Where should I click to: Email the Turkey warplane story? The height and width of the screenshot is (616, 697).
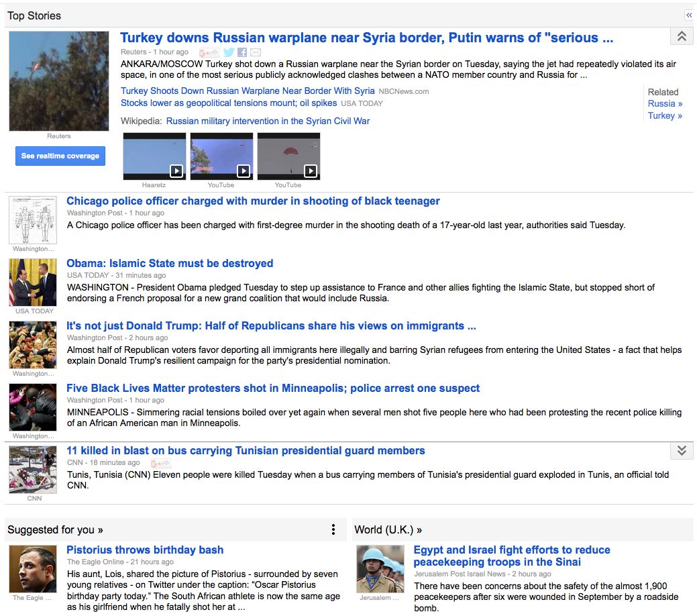(x=256, y=52)
